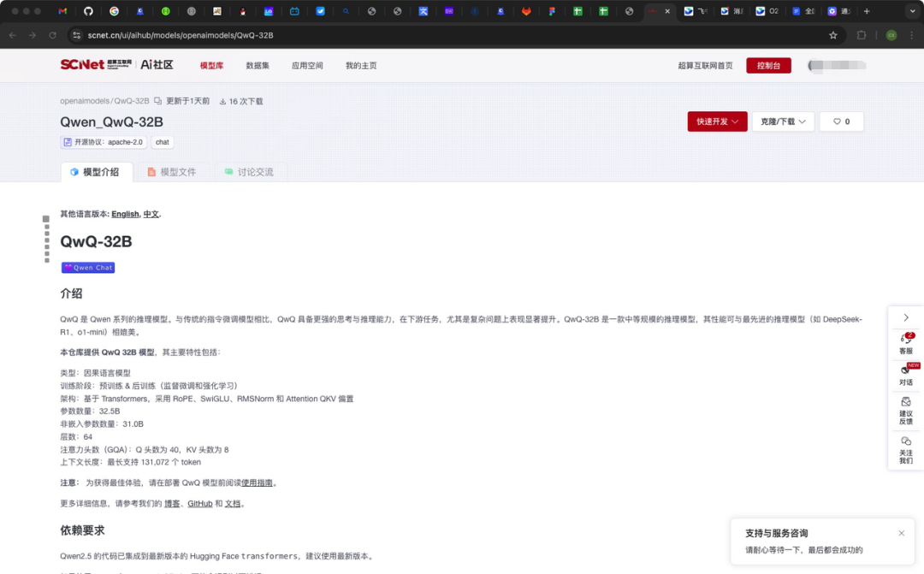The height and width of the screenshot is (574, 924).
Task: Open the browser extensions menu
Action: pyautogui.click(x=862, y=35)
